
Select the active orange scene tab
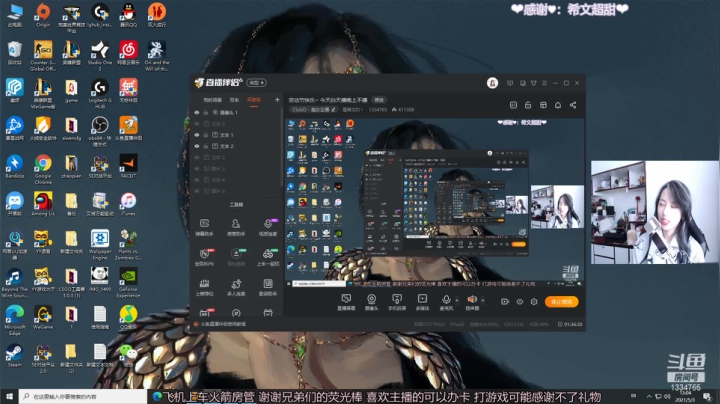pos(253,100)
